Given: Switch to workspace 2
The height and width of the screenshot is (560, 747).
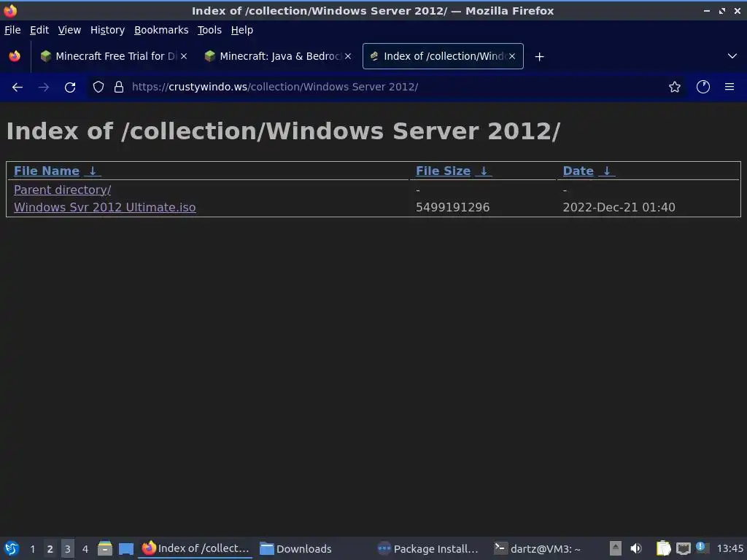Looking at the screenshot, I should coord(50,549).
